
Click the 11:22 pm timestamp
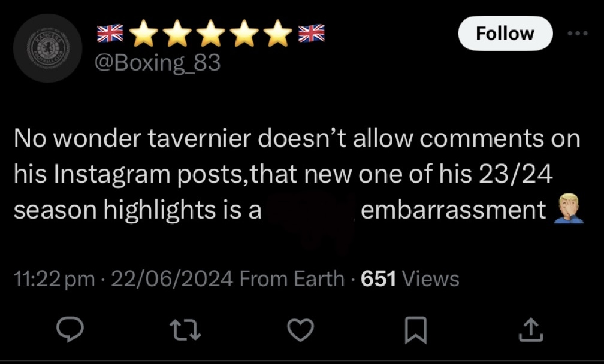pos(55,278)
